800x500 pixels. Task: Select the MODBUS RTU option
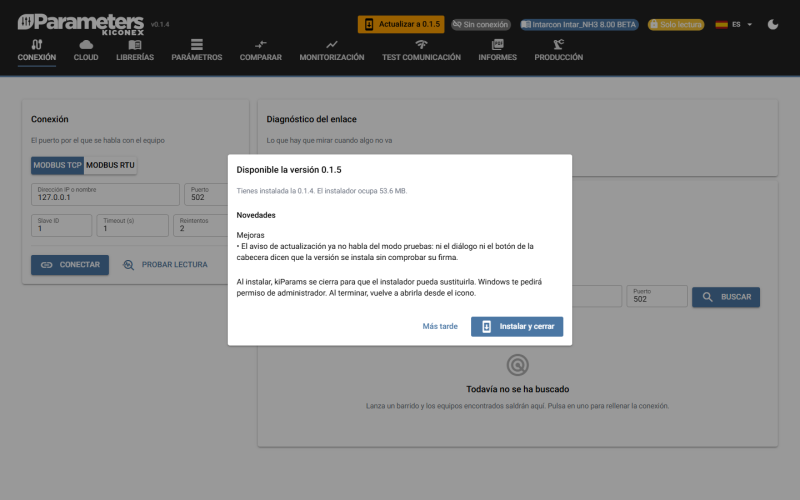pos(110,165)
